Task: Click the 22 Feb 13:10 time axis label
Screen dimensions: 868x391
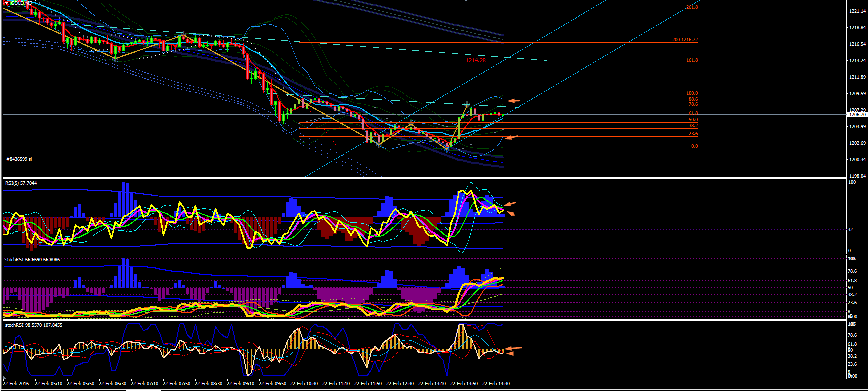Action: [432, 384]
